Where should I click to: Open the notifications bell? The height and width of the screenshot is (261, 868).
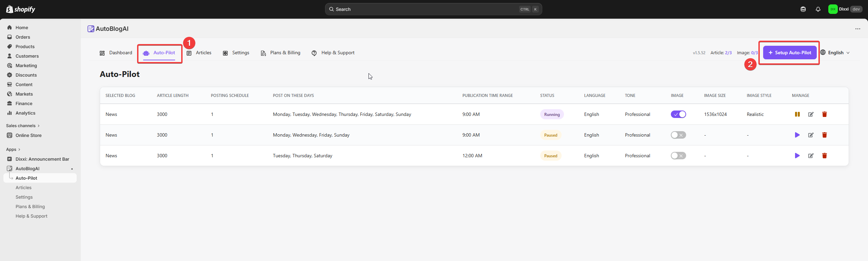pyautogui.click(x=818, y=9)
